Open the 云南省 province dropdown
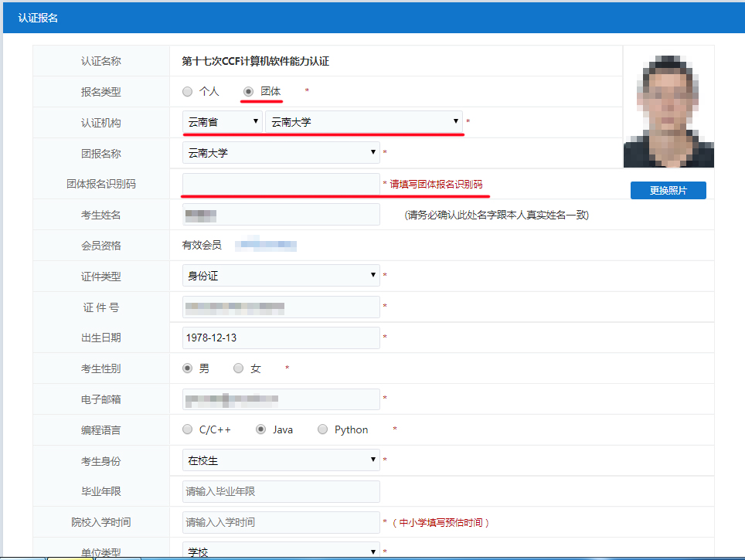The width and height of the screenshot is (745, 560). coord(223,122)
